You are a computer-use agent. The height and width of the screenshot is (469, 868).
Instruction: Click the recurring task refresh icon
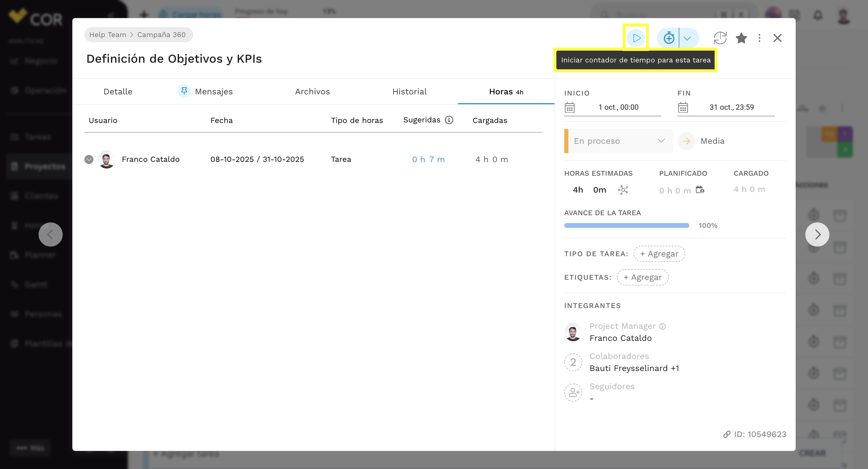[720, 38]
